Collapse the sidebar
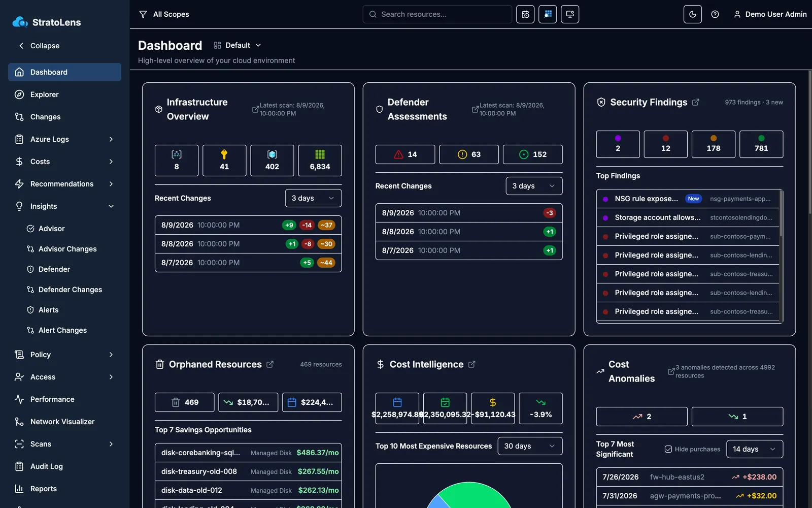This screenshot has width=812, height=508. pyautogui.click(x=39, y=46)
